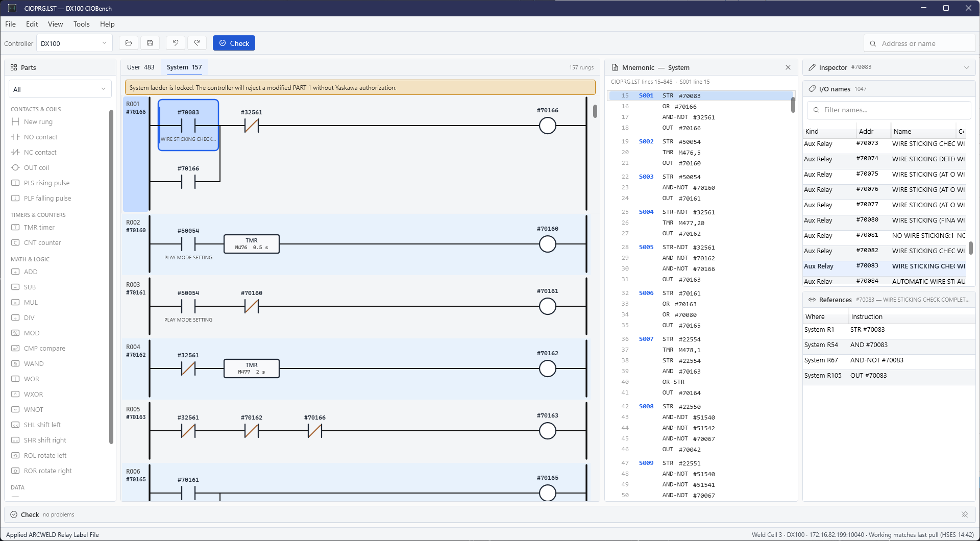Switch to the System 157 tab

pyautogui.click(x=184, y=67)
